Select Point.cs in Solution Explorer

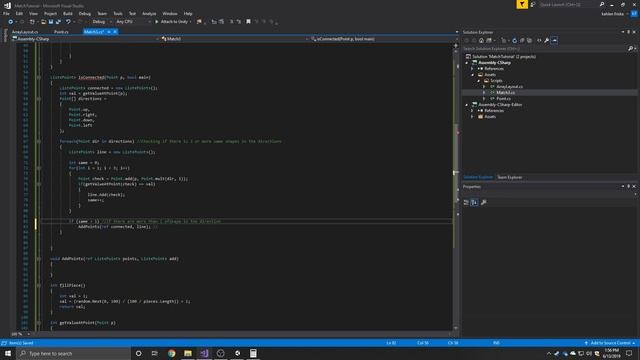click(503, 99)
